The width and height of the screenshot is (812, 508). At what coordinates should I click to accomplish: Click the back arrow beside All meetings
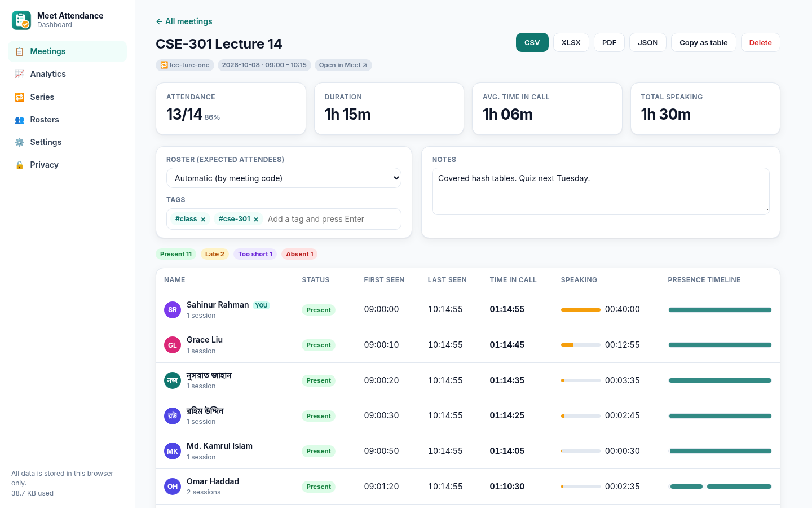click(x=159, y=21)
